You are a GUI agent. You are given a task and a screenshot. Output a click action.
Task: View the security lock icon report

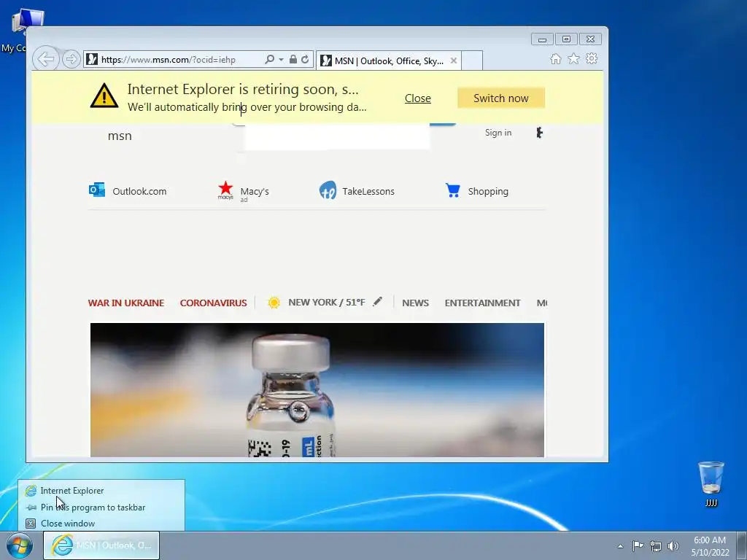point(293,60)
